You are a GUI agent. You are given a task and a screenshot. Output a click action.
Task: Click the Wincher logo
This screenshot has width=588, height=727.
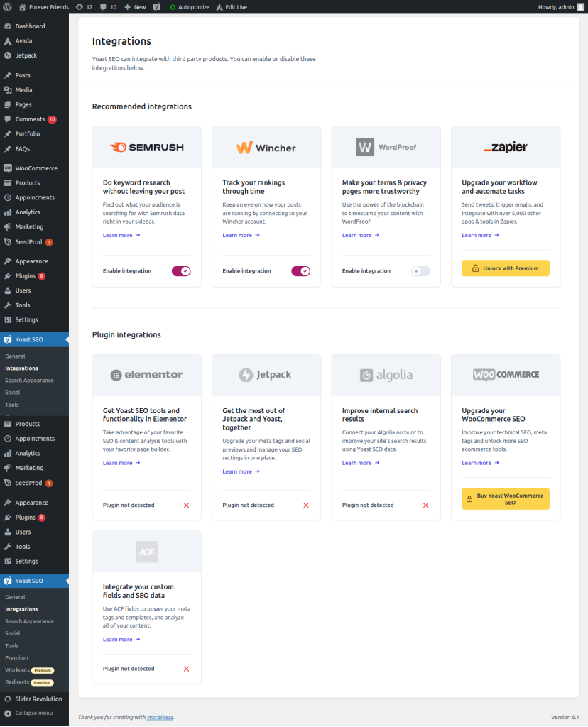click(x=266, y=148)
